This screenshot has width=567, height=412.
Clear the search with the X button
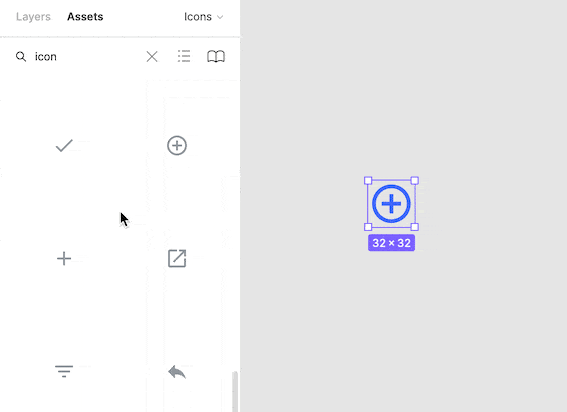(x=152, y=56)
